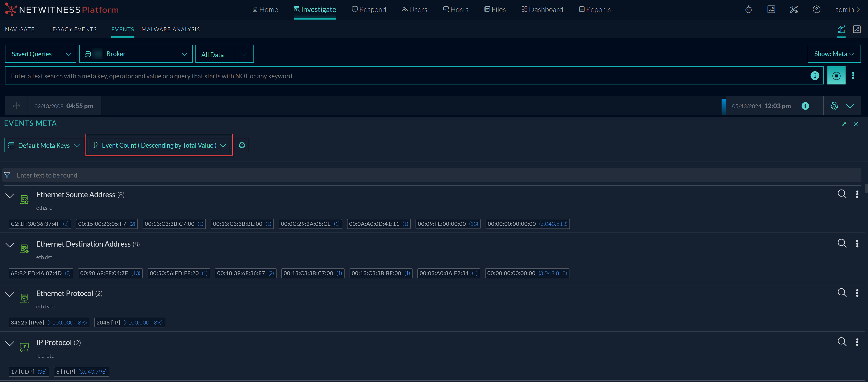Shrink the Events Meta panel
Image resolution: width=868 pixels, height=382 pixels.
click(x=844, y=124)
